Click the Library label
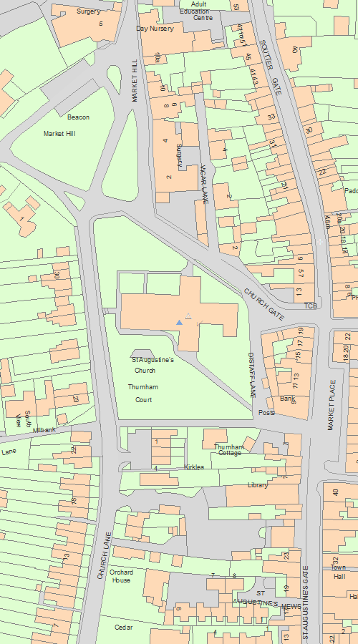The image size is (358, 644). coord(258,485)
